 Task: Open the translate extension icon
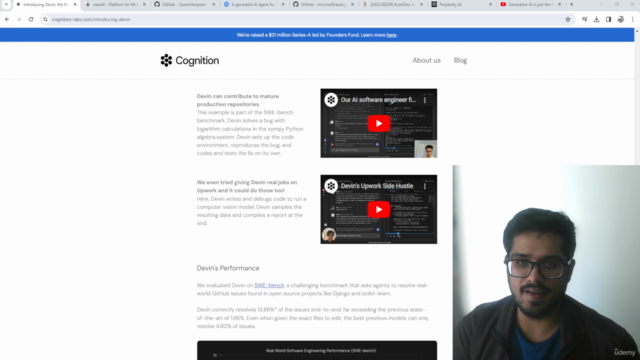tap(584, 19)
